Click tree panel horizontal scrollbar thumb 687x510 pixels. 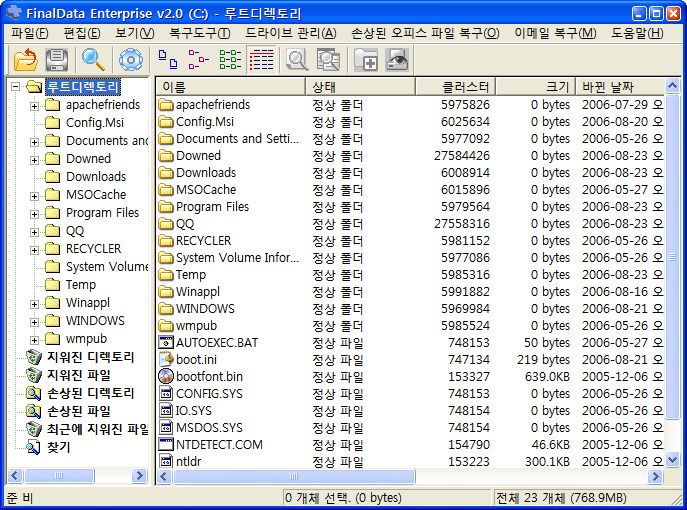(59, 475)
